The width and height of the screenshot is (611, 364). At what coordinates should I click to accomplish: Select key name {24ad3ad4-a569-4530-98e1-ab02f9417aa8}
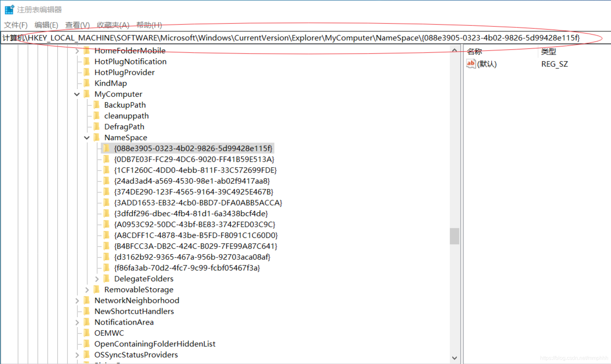tap(192, 181)
